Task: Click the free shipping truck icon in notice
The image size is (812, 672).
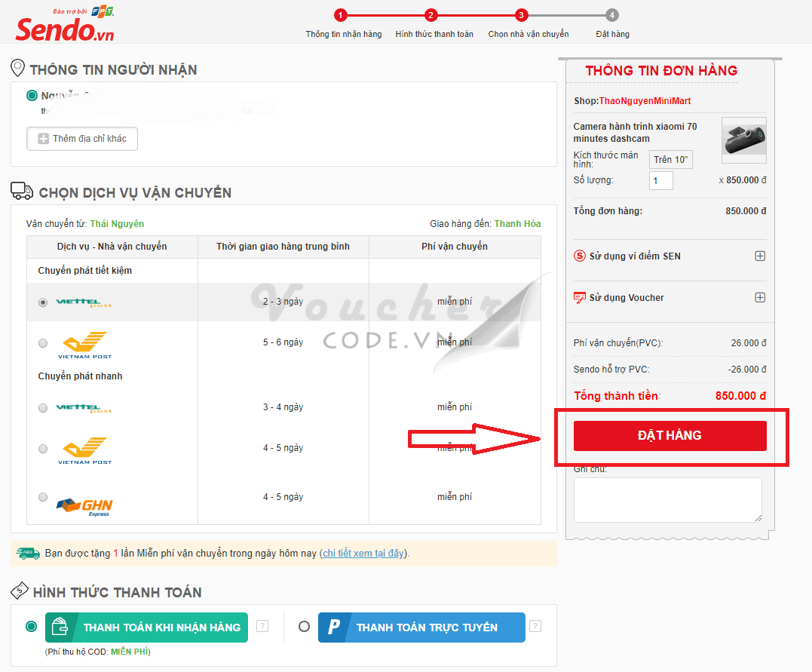Action: click(x=28, y=554)
